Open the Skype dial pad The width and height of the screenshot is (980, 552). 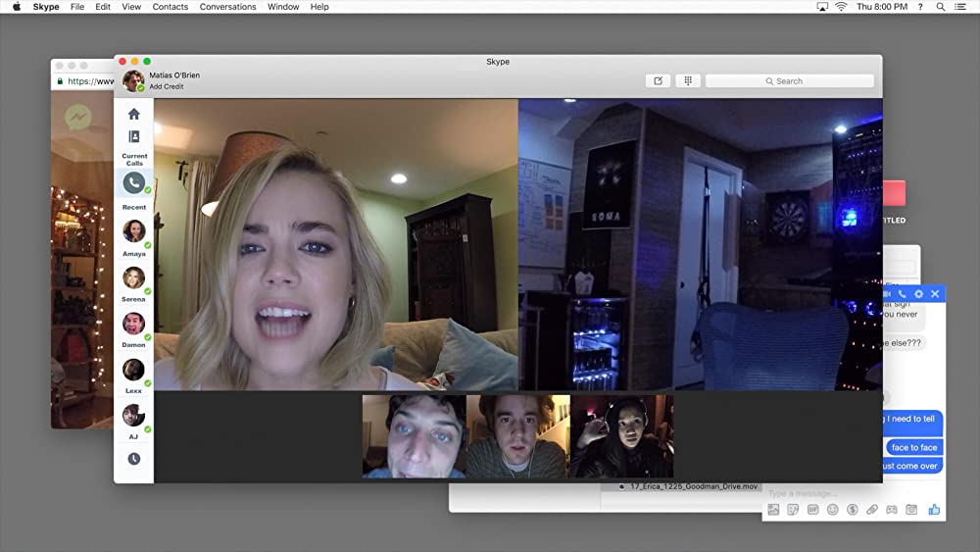point(688,81)
